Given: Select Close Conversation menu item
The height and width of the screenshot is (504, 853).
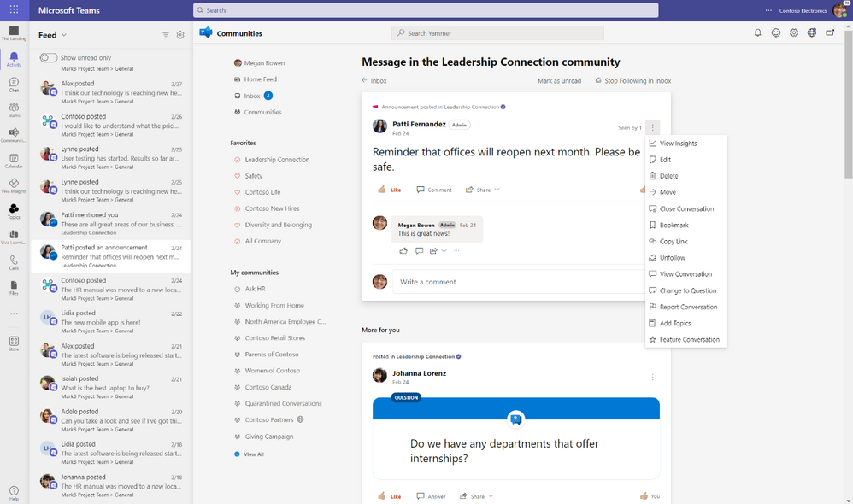Looking at the screenshot, I should (x=686, y=208).
